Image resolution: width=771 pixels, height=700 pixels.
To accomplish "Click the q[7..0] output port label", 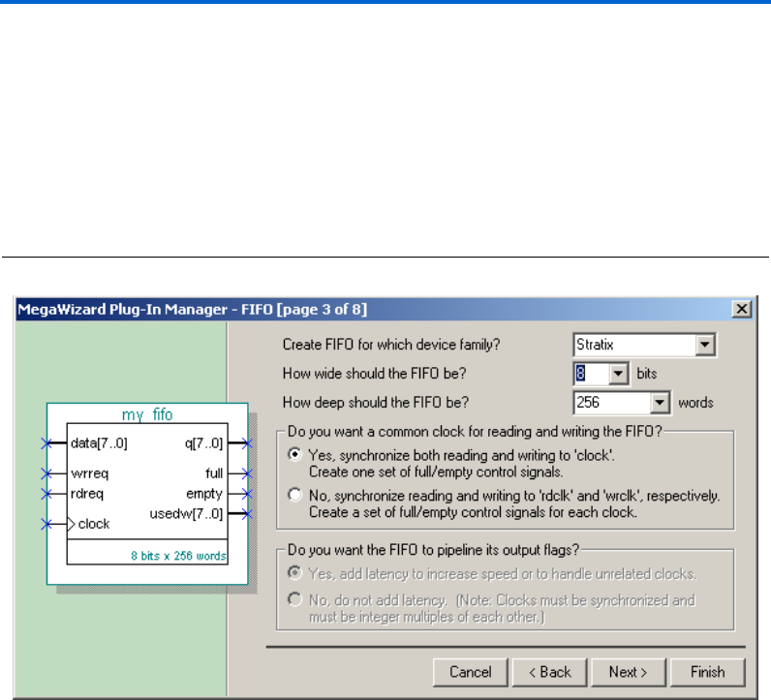I will 203,443.
